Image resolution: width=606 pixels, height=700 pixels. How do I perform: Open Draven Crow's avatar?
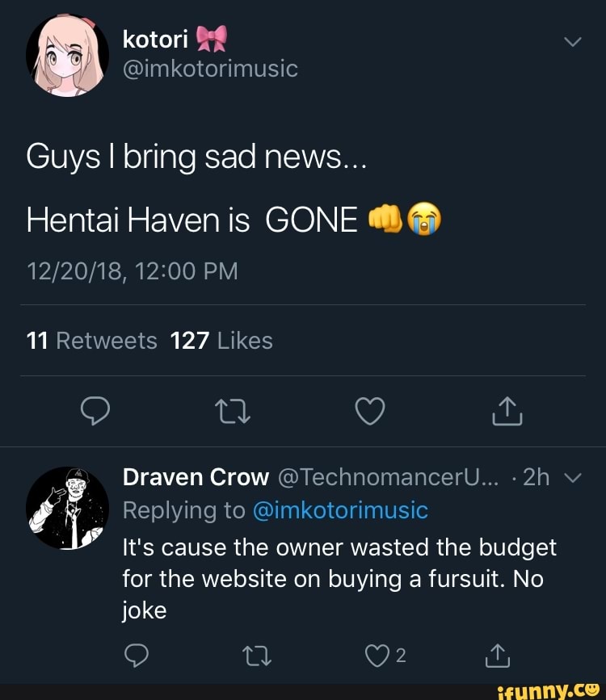point(67,508)
